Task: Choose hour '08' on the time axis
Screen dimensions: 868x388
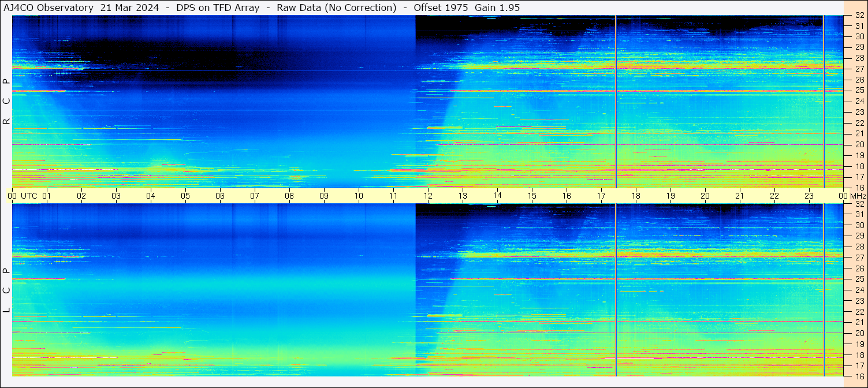Action: coord(289,196)
